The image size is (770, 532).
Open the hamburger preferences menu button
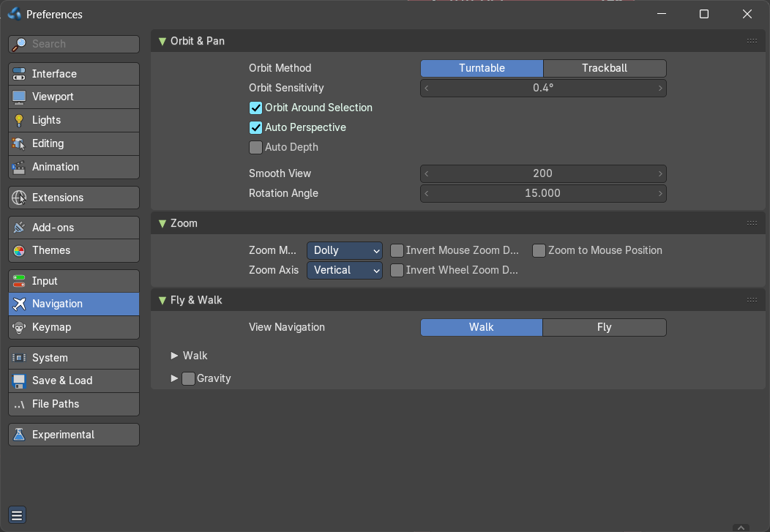coord(17,515)
